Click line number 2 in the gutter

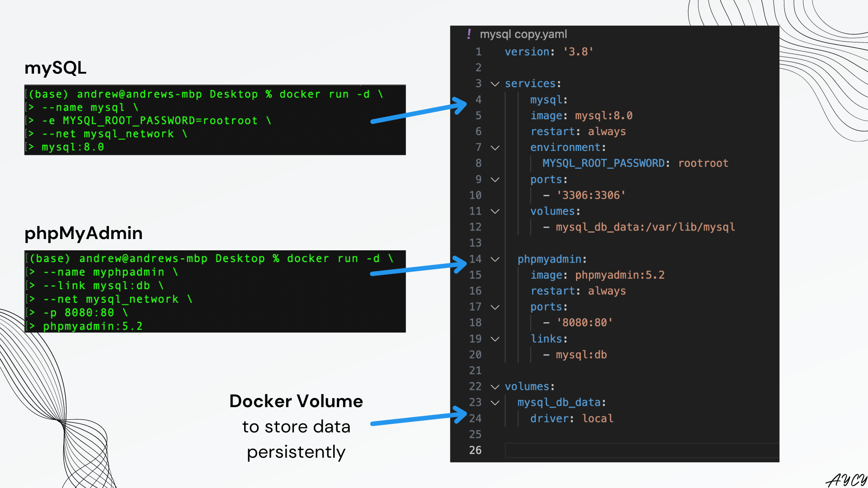click(478, 68)
